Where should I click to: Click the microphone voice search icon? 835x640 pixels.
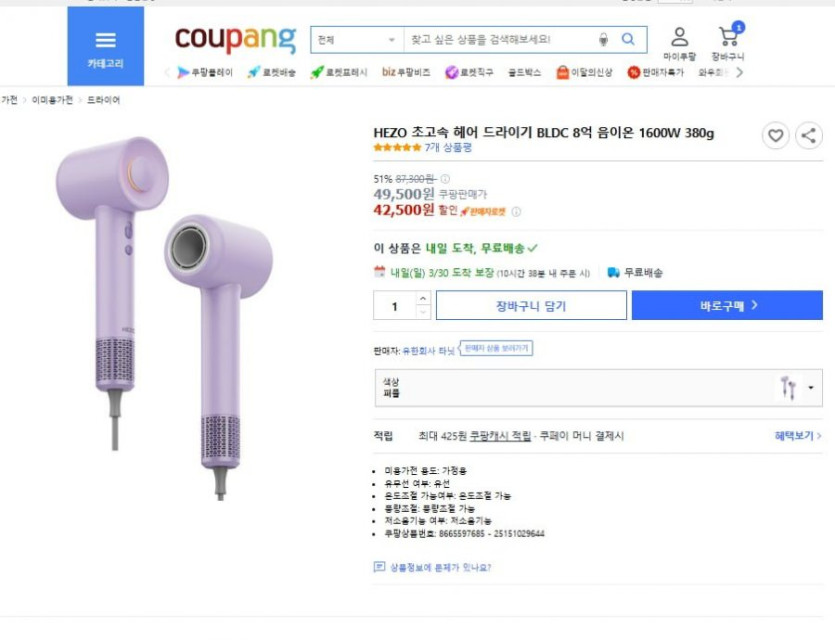(x=603, y=40)
